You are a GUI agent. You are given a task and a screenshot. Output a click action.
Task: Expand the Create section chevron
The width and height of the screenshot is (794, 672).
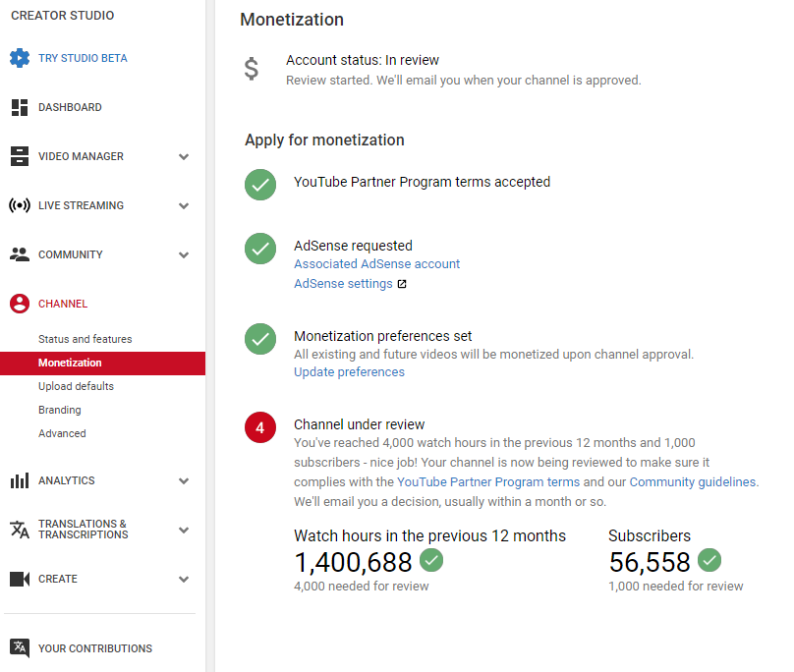click(184, 580)
